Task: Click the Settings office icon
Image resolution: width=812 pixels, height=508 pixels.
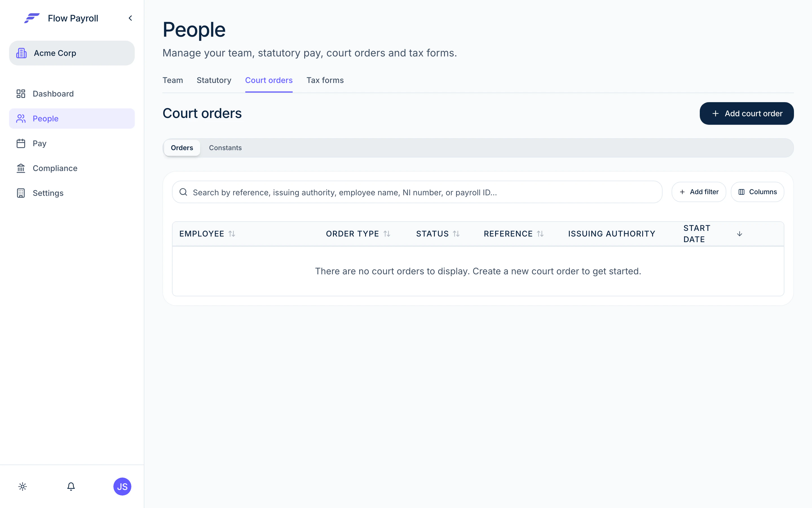Action: click(x=21, y=193)
